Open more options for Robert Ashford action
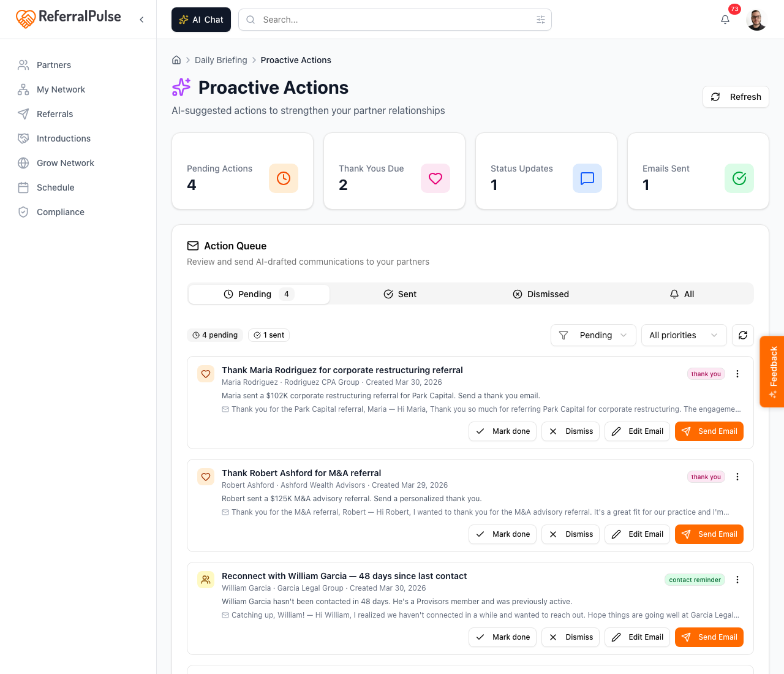 coord(737,477)
